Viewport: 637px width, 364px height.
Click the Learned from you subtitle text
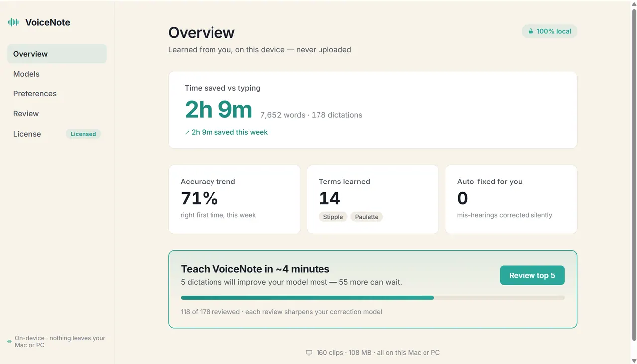click(x=260, y=50)
